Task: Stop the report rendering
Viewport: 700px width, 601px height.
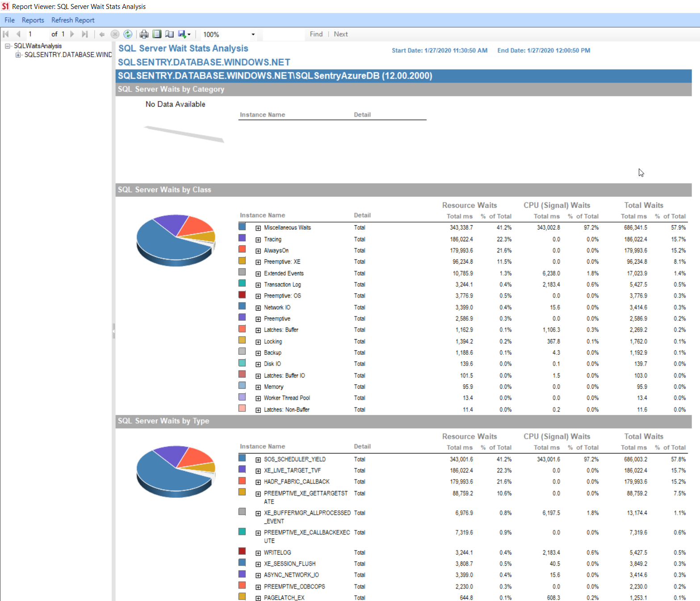Action: tap(115, 34)
